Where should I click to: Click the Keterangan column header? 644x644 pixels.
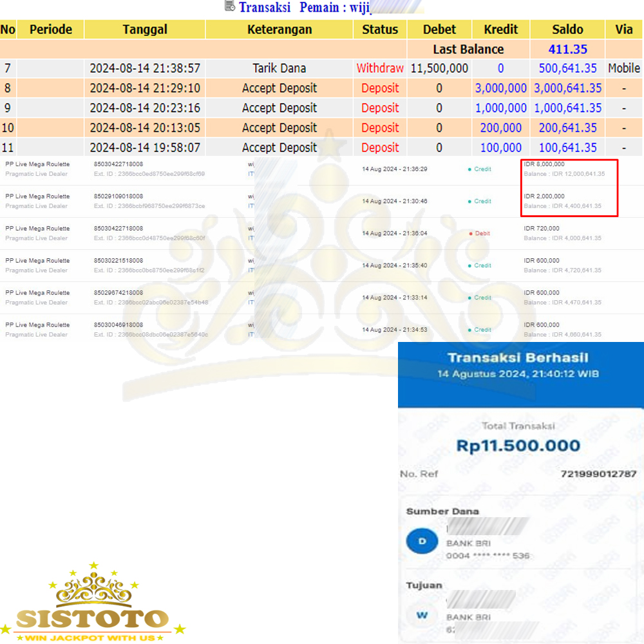pyautogui.click(x=279, y=30)
